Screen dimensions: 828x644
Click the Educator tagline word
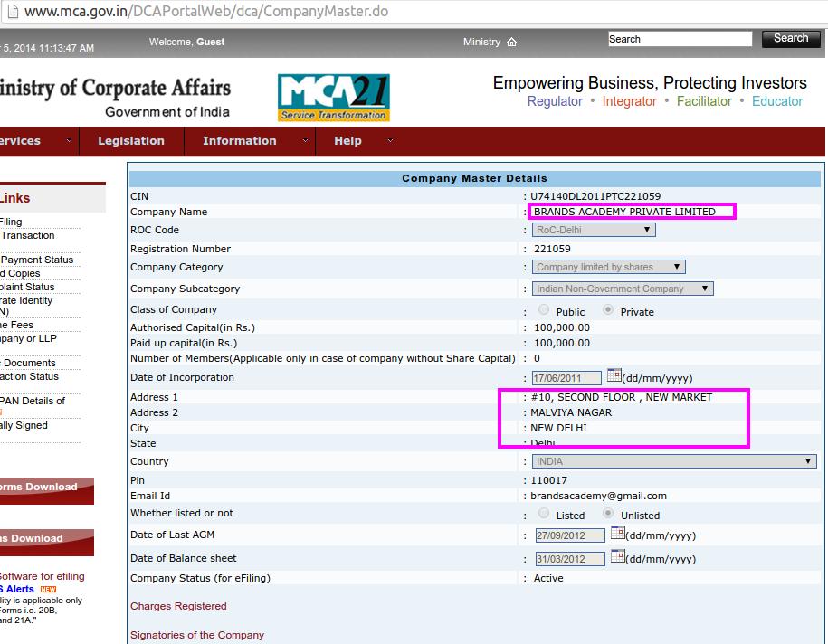(x=776, y=101)
